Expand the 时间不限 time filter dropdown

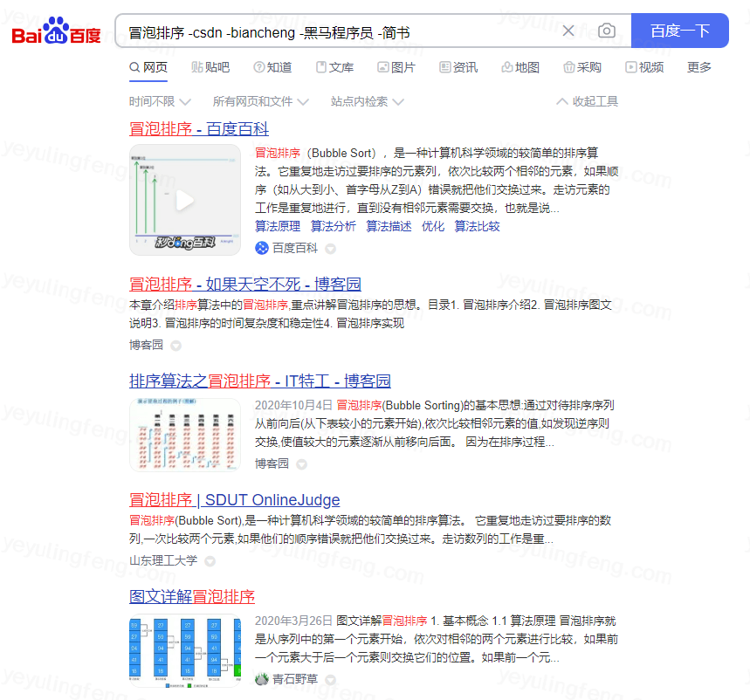[161, 101]
